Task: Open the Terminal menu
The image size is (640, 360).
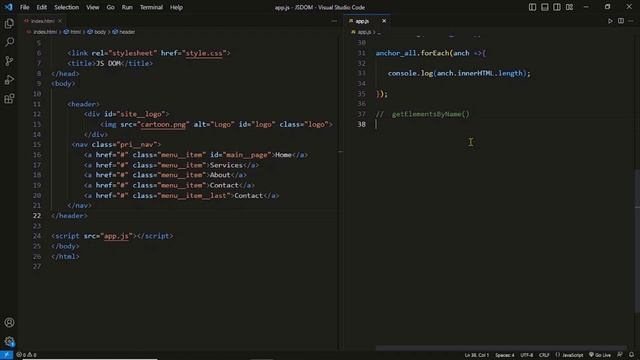Action: click(151, 7)
